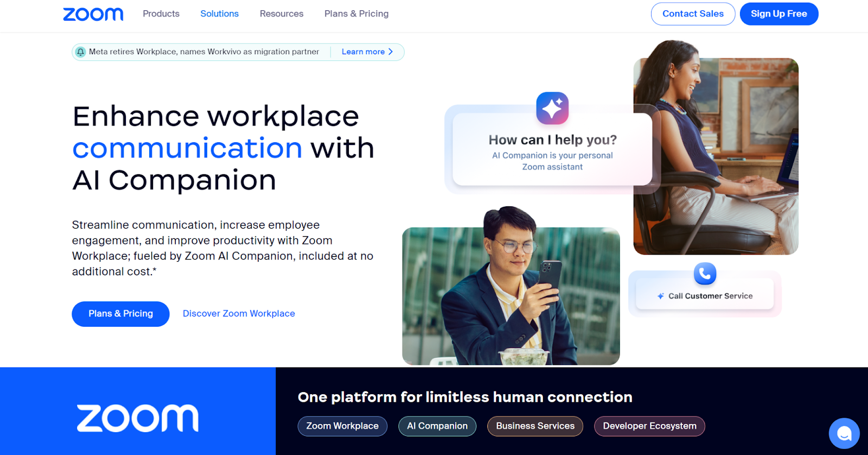
Task: Open the chat bubble widget
Action: 844,433
